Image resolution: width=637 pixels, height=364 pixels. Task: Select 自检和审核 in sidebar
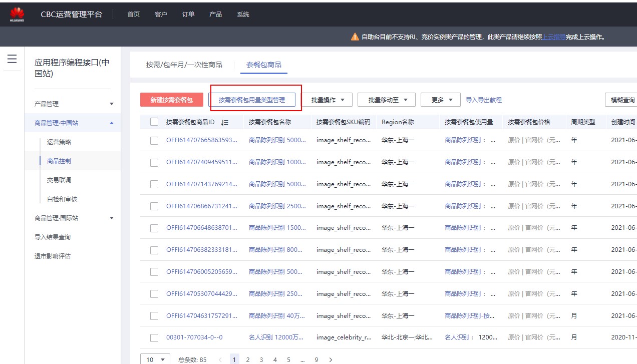coord(62,199)
